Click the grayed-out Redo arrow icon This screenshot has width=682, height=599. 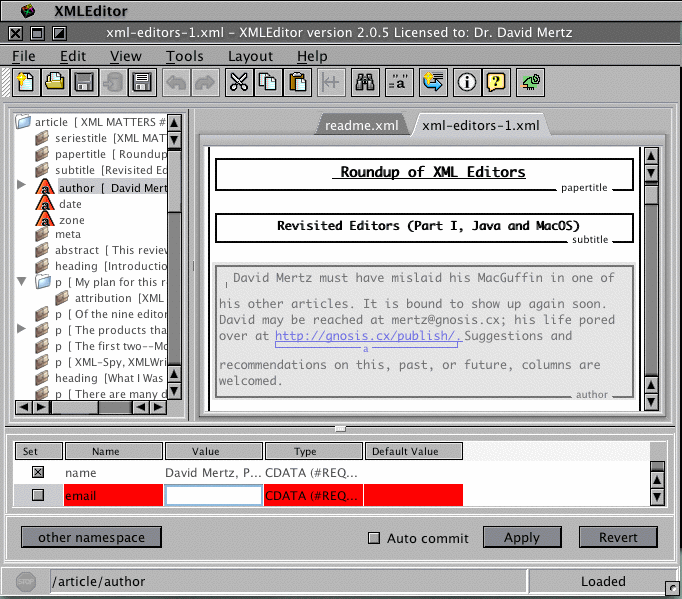click(x=205, y=82)
